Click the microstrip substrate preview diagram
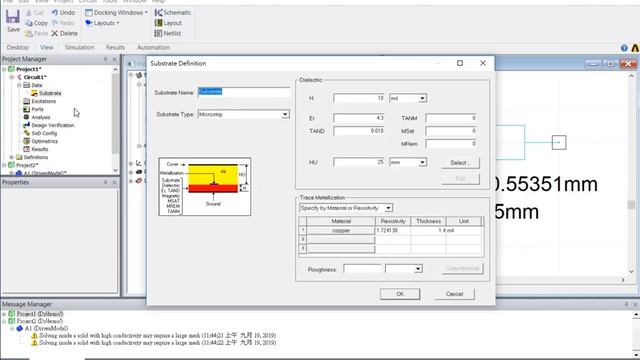This screenshot has width=640, height=360. pyautogui.click(x=204, y=187)
